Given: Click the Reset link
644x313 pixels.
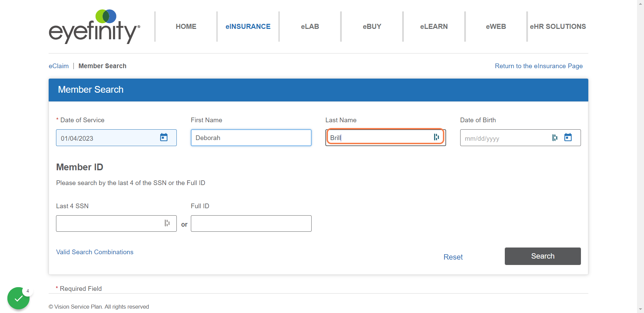Looking at the screenshot, I should pyautogui.click(x=453, y=257).
